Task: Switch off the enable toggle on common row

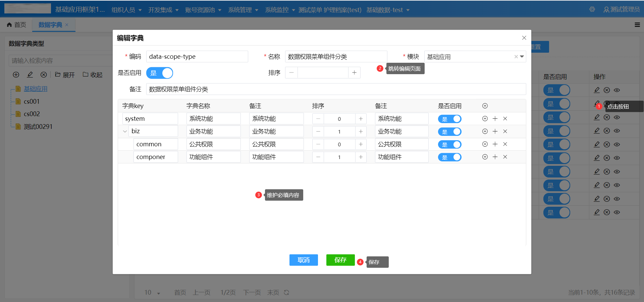Action: tap(450, 144)
